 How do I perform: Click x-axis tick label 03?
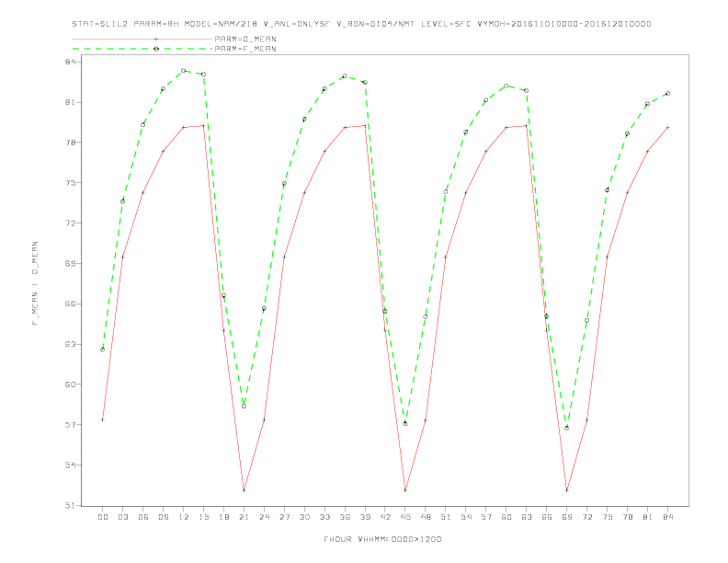pos(122,517)
